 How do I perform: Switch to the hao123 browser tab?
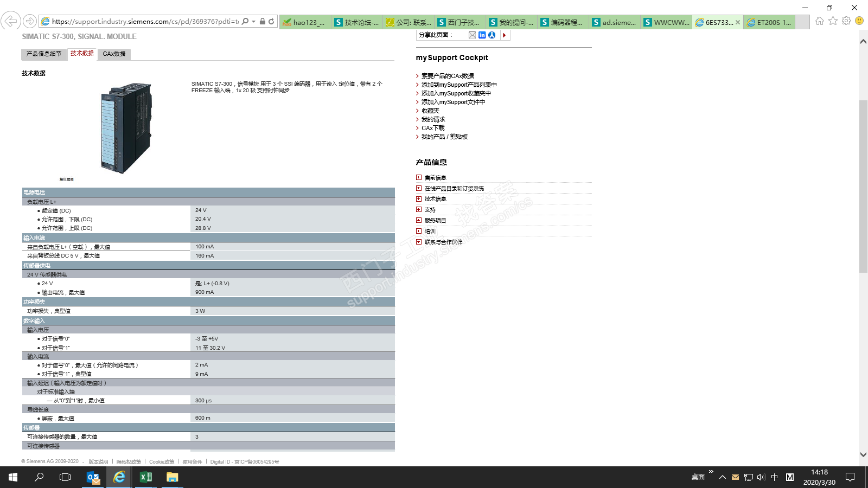(305, 22)
